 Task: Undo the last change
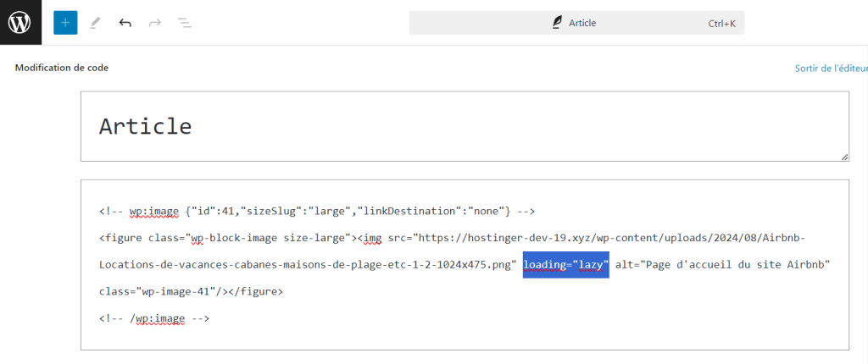[x=125, y=23]
